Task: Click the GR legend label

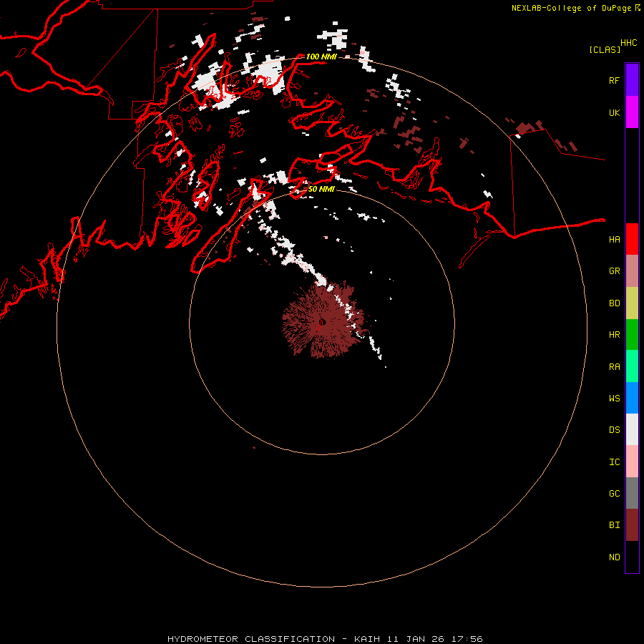Action: (614, 271)
